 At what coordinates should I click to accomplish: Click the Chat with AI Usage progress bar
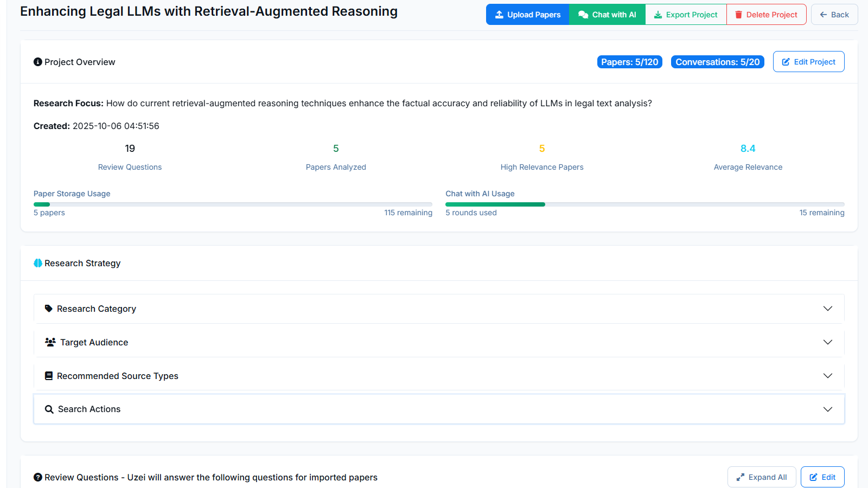coord(644,204)
